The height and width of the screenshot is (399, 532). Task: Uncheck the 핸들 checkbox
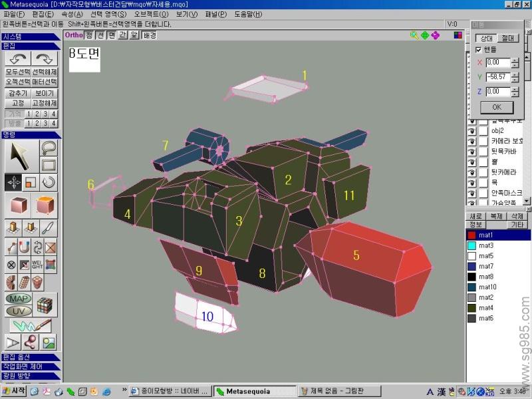coord(478,49)
